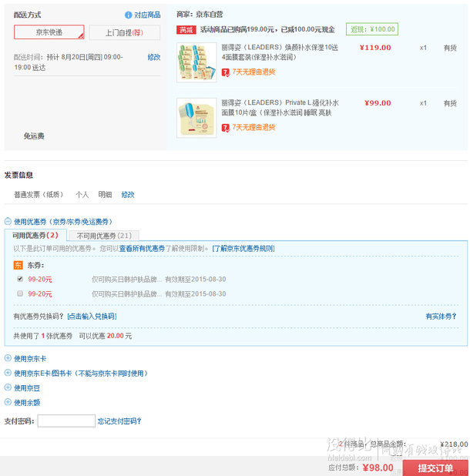Click the 7-day return icon under the ¥119.00 item
The image size is (470, 476).
coord(225,72)
